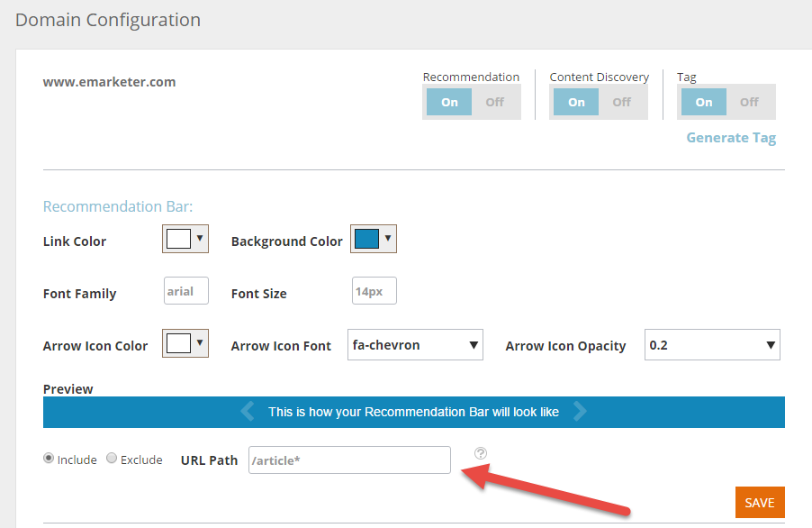Open the Arrow Icon Color picker
Screen dimensions: 812x528
[185, 344]
